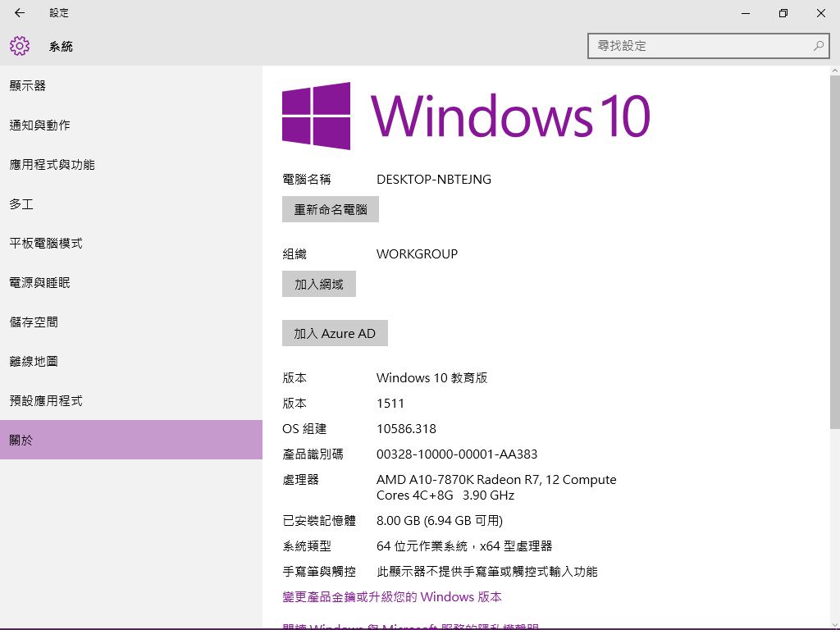
Task: Minimize the 設定 window
Action: [x=745, y=13]
